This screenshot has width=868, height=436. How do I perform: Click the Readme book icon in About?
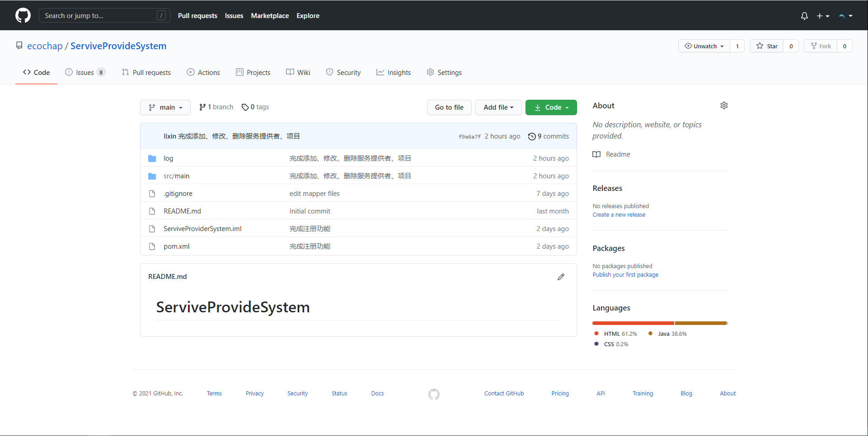click(596, 154)
